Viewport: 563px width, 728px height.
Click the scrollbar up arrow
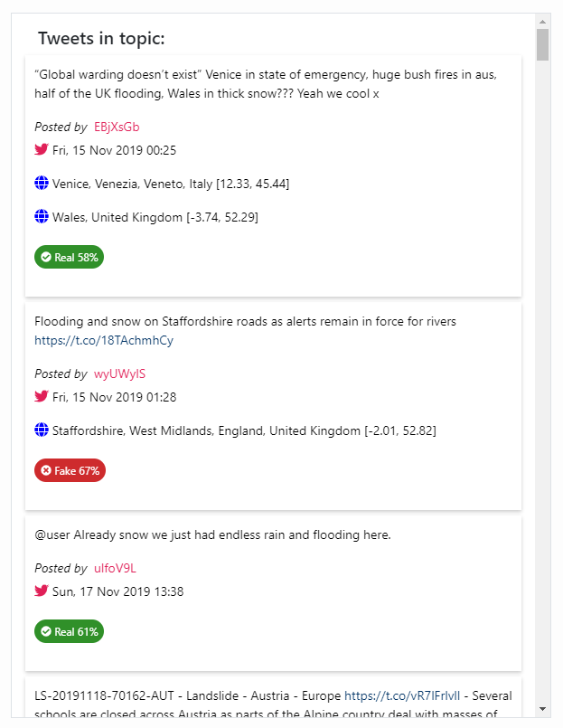click(x=542, y=22)
